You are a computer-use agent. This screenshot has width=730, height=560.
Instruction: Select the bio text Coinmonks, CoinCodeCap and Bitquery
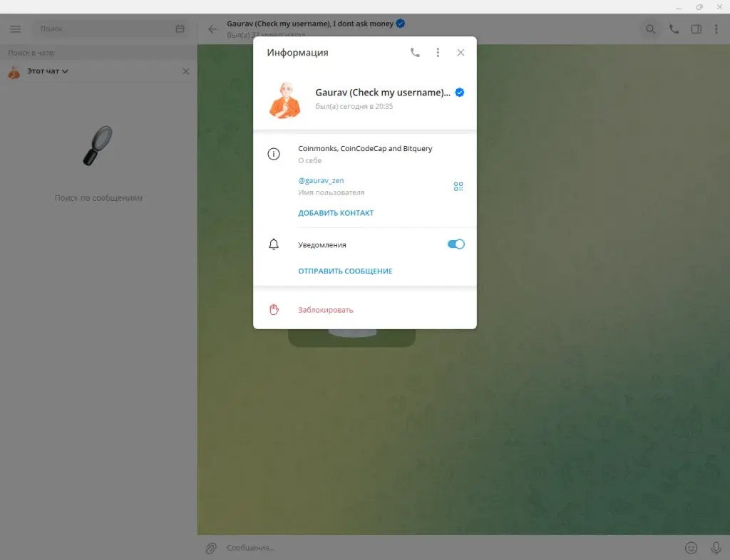coord(365,148)
